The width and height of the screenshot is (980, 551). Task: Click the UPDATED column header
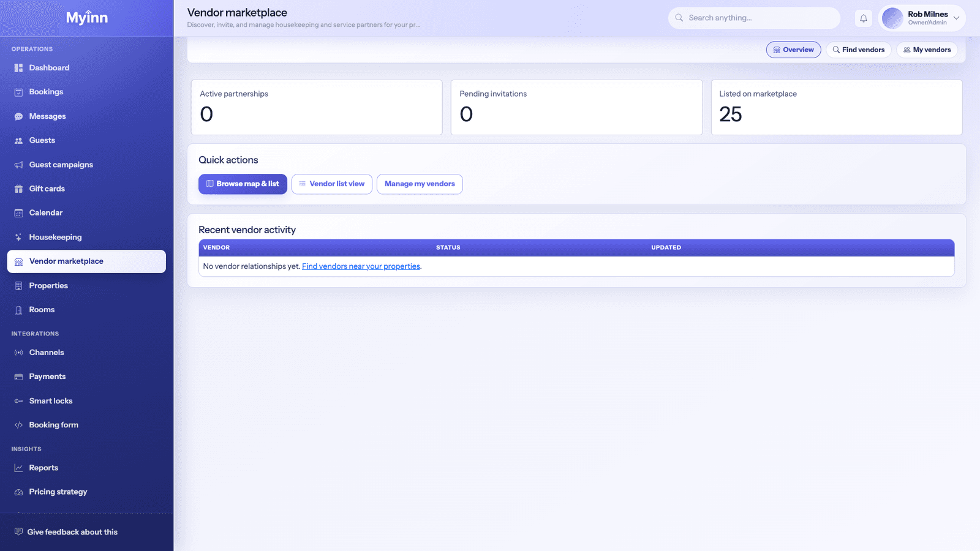[666, 247]
